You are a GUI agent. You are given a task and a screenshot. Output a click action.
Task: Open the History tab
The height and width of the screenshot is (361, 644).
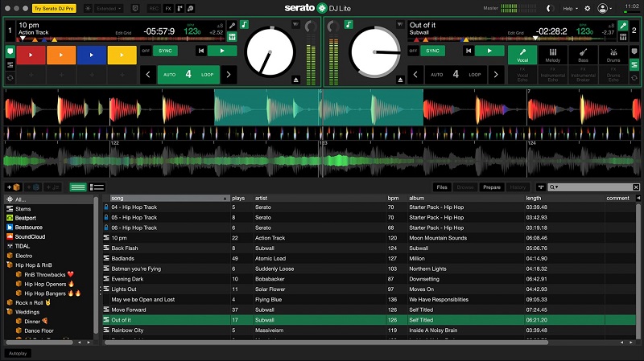(x=518, y=187)
